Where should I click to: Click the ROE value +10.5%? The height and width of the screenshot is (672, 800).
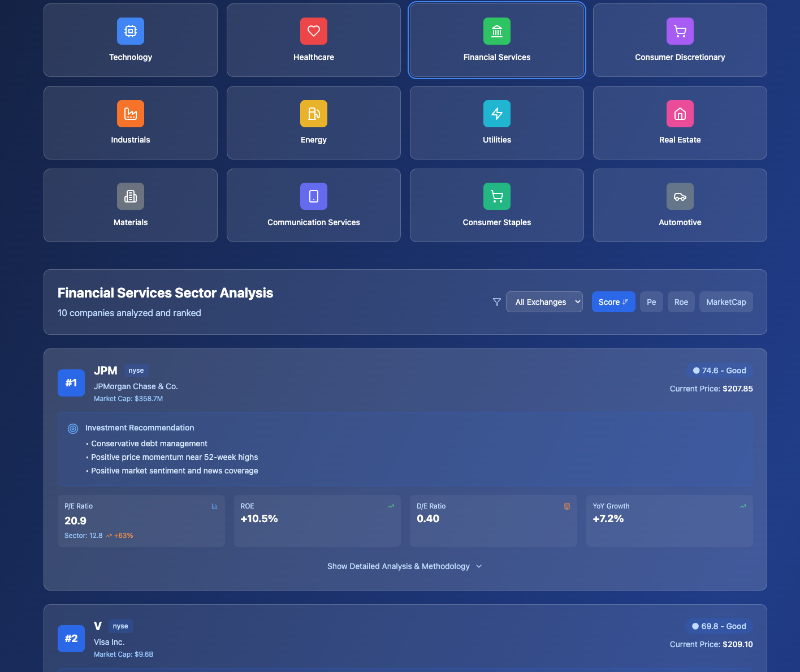coord(259,519)
